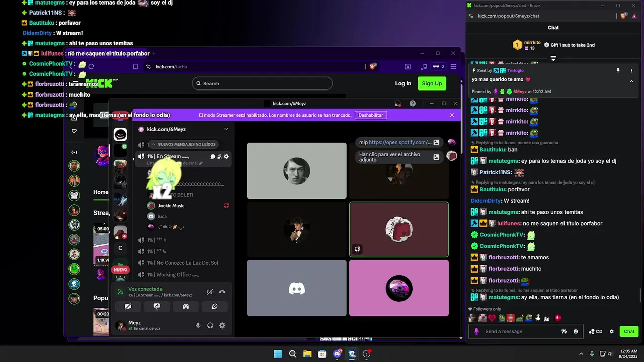Click the purple microphone icon in chat input
This screenshot has height=362, width=644.
(x=476, y=331)
